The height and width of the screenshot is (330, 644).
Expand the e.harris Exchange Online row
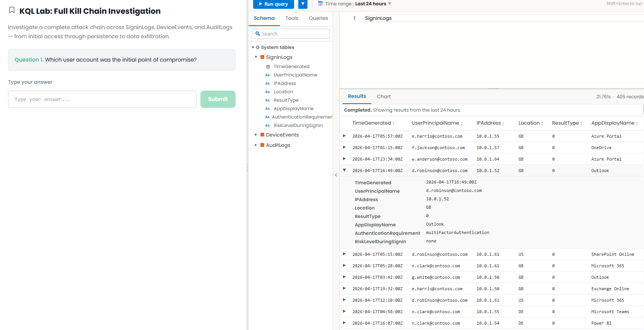coord(344,288)
